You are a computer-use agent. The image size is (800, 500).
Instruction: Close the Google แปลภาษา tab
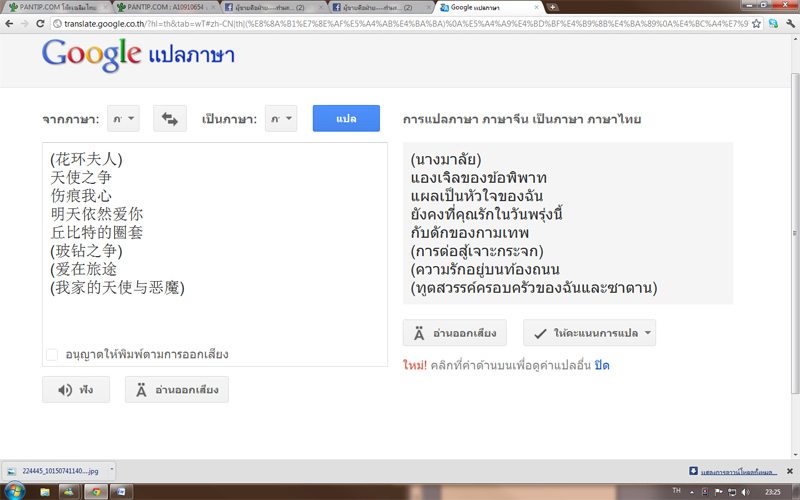(x=536, y=7)
